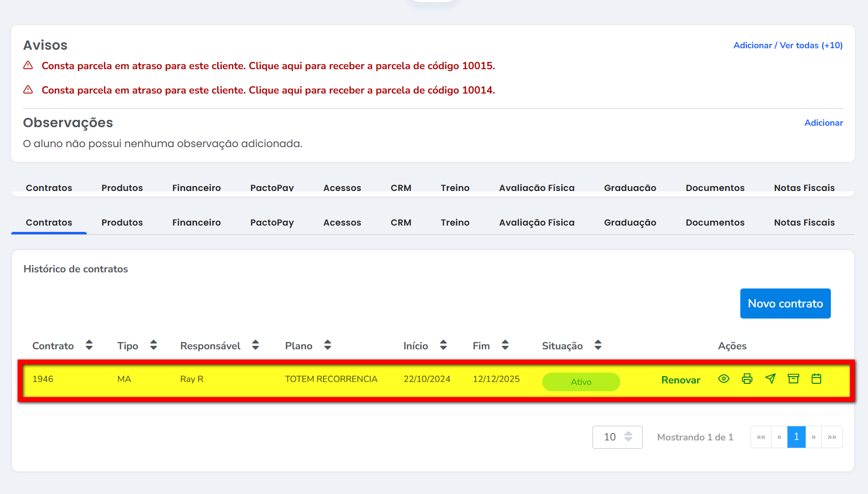
Task: Click Renovar for contract 1946
Action: [x=680, y=380]
